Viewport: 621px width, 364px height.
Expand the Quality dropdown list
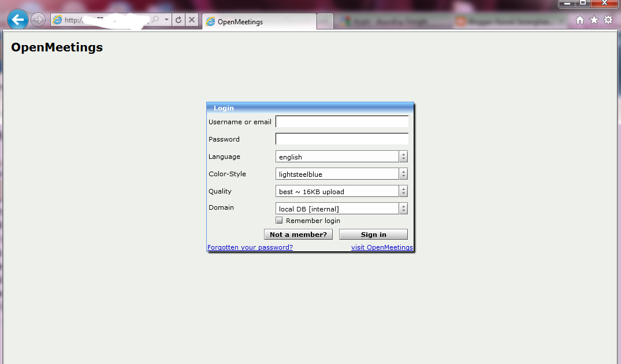pos(341,191)
